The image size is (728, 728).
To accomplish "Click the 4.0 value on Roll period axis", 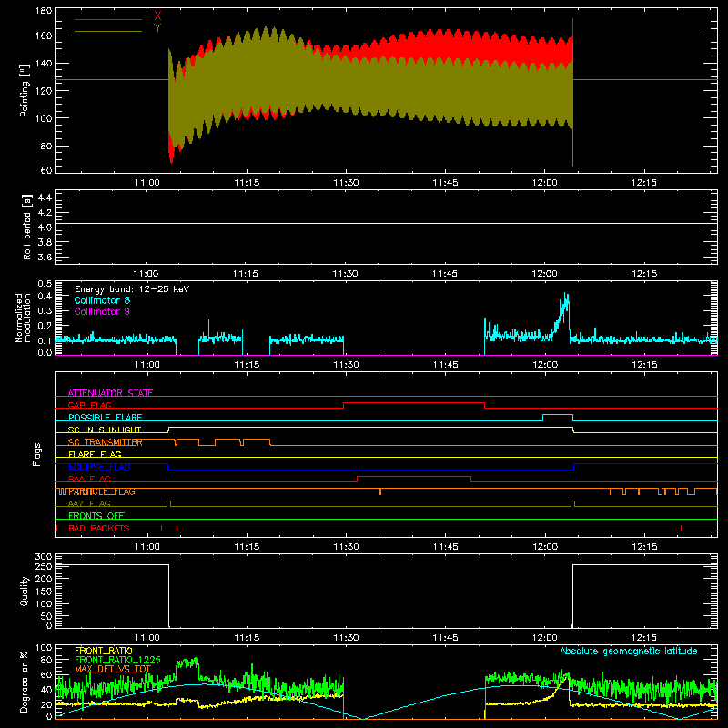I will click(x=45, y=227).
